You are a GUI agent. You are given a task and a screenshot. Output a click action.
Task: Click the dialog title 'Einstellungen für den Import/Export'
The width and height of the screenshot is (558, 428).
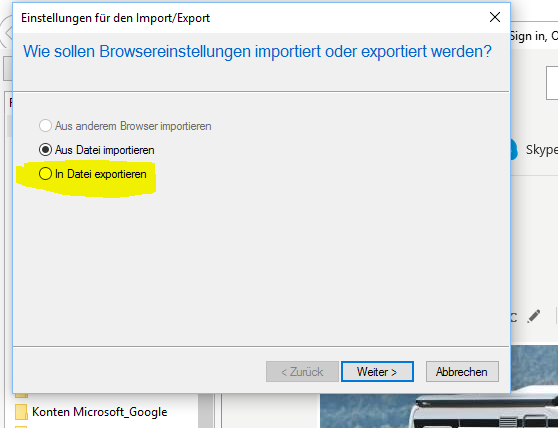115,18
